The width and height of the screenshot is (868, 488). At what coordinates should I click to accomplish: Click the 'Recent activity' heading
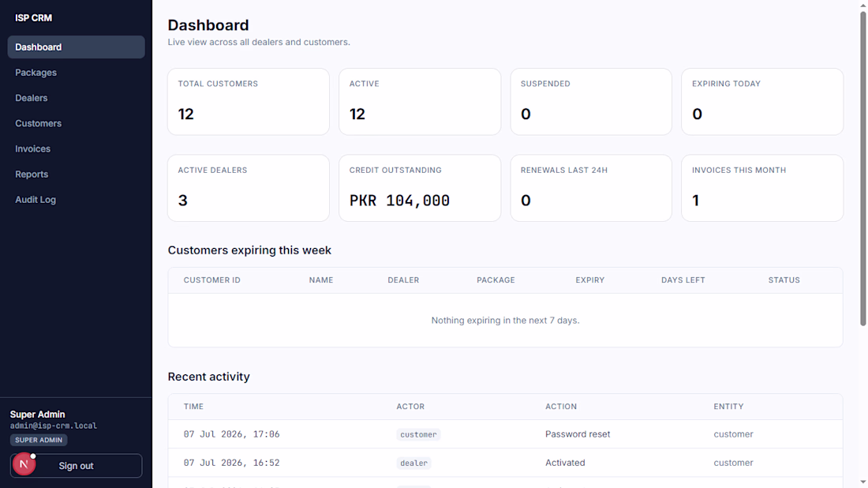[208, 377]
